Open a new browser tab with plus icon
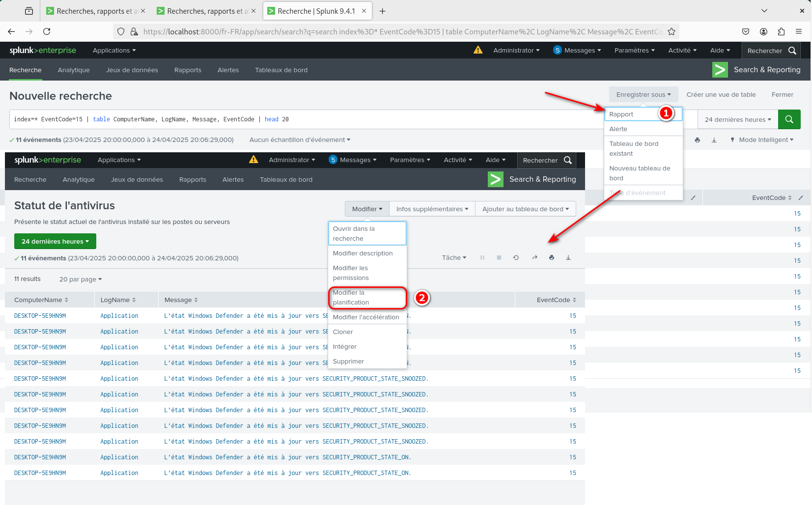This screenshot has width=812, height=505. (383, 11)
